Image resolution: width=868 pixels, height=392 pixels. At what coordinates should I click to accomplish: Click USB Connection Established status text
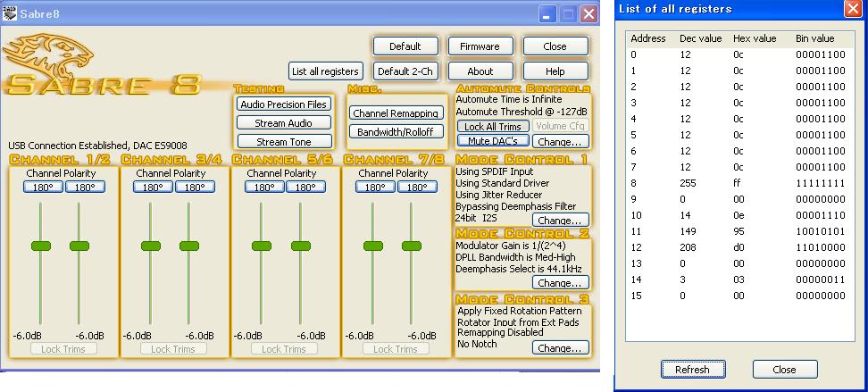coord(97,145)
